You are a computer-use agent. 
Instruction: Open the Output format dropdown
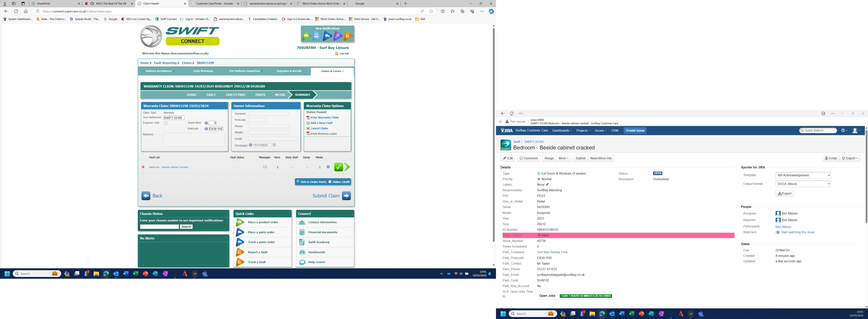pos(803,184)
